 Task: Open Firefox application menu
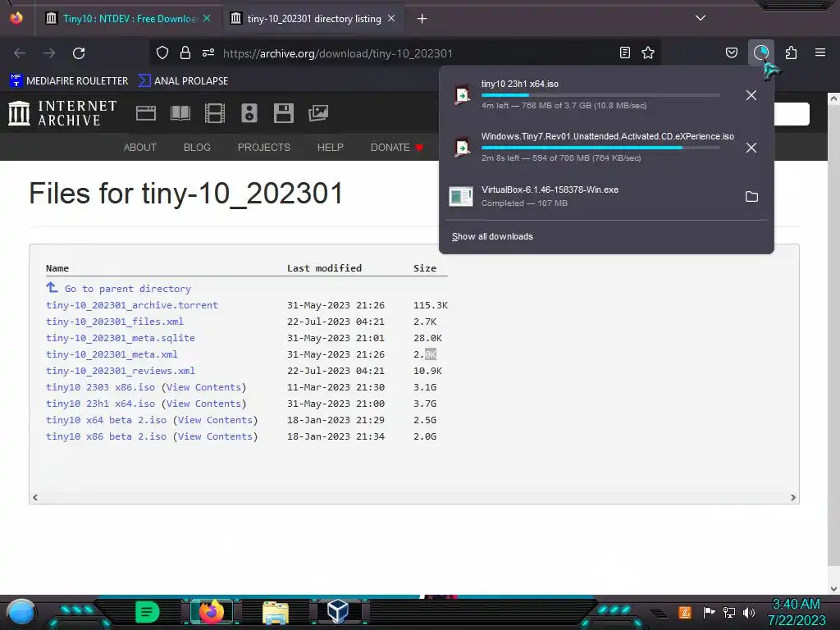(x=820, y=52)
